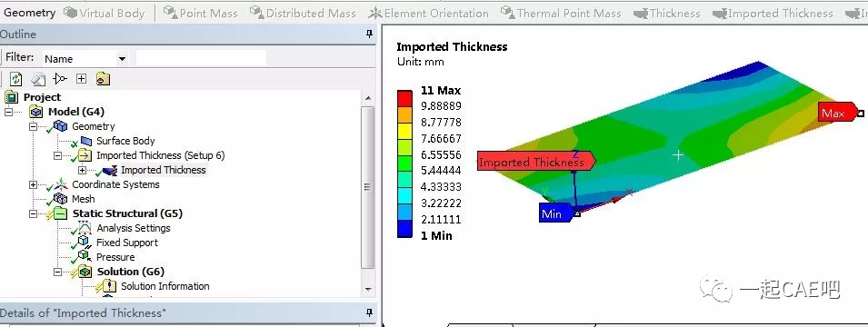Click the Model (G4) cube icon

coord(36,112)
